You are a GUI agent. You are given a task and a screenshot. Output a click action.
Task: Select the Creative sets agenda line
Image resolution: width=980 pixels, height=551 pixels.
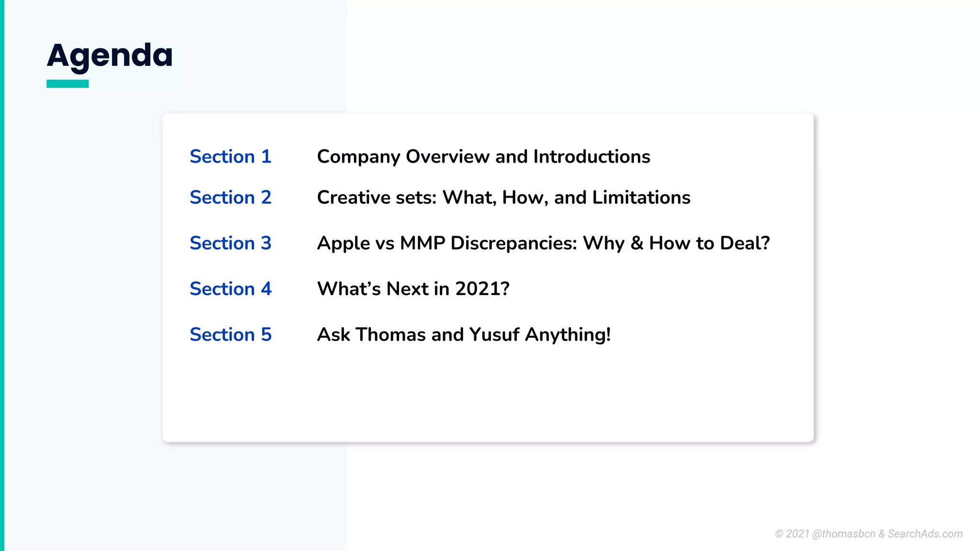[503, 198]
